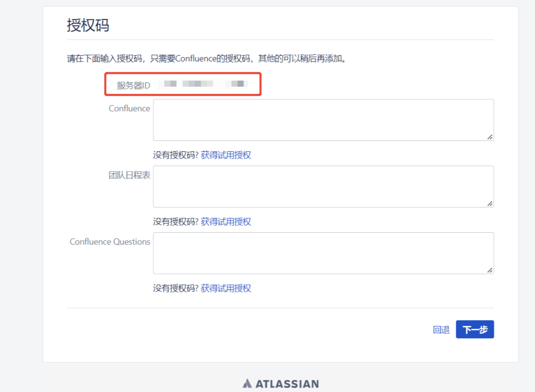The width and height of the screenshot is (535, 392).
Task: Click 没有授权码? text under Confluence Questions field
Action: tap(176, 288)
